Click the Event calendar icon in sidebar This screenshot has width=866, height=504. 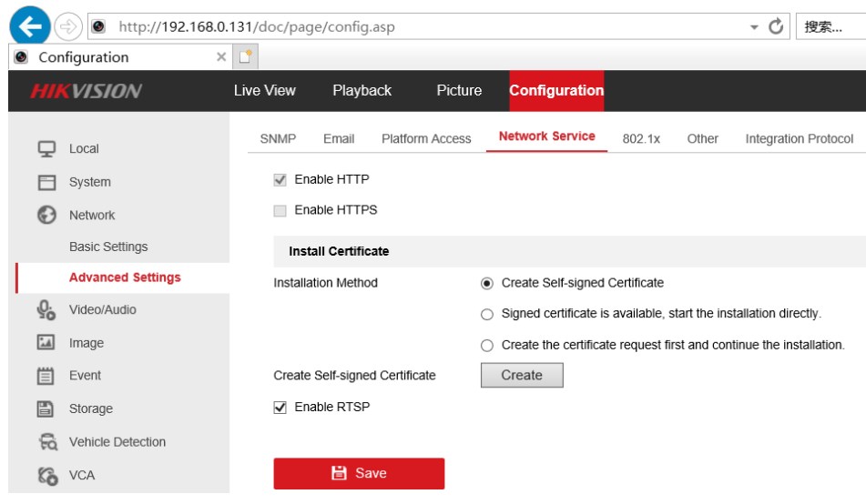tap(46, 376)
